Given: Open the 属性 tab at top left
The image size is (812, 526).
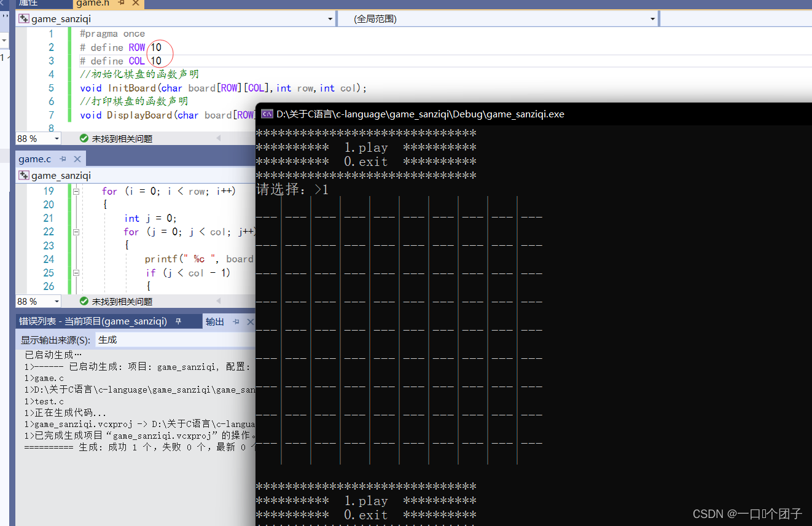Looking at the screenshot, I should (x=28, y=4).
